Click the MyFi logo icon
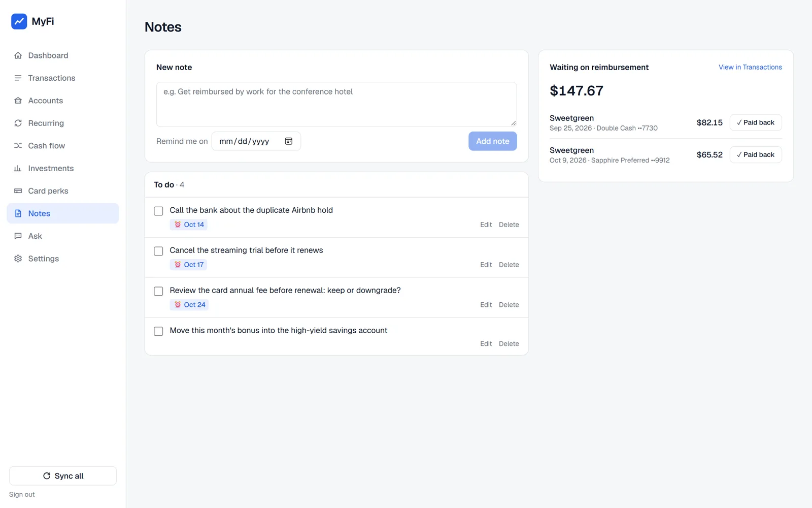The image size is (812, 508). click(19, 21)
